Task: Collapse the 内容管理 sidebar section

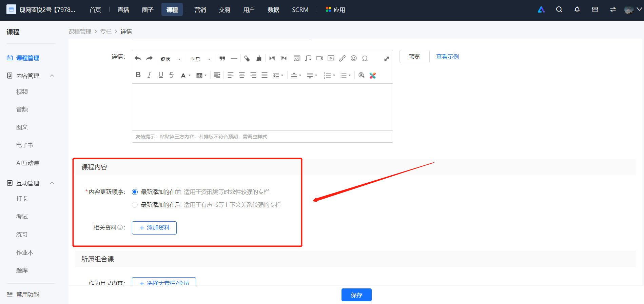Action: click(52, 76)
